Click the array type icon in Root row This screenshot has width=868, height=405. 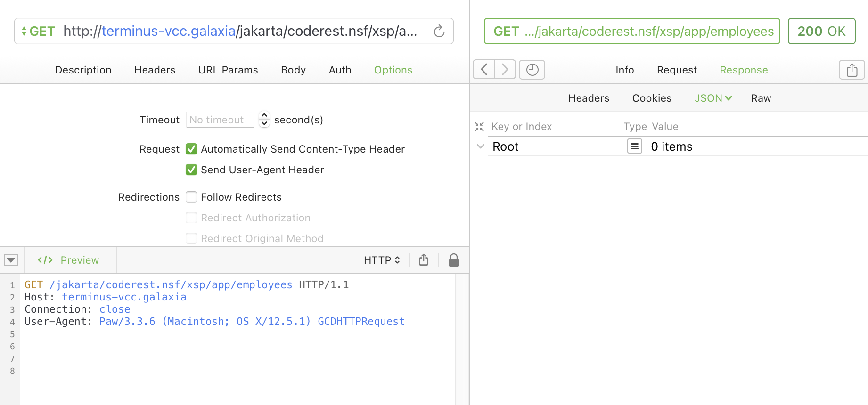coord(634,146)
